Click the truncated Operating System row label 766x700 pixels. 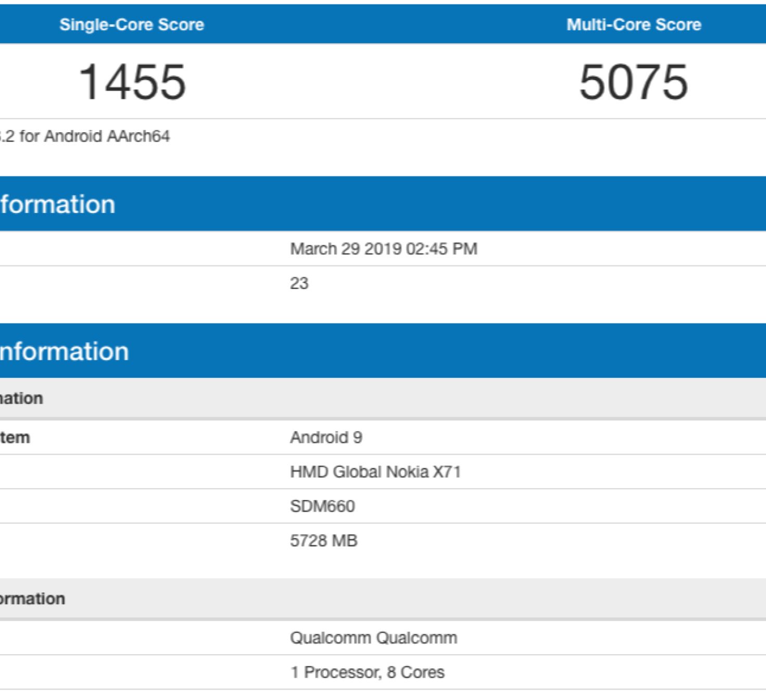click(15, 438)
